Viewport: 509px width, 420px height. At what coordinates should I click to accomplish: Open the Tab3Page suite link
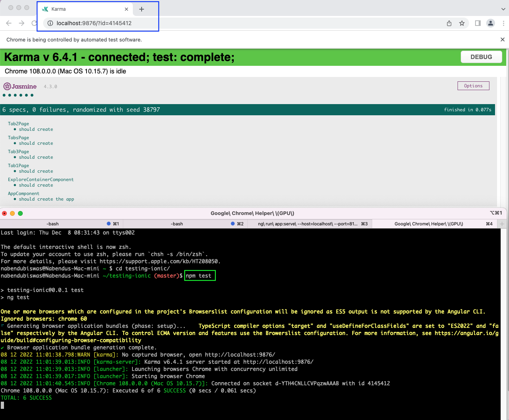coord(18,152)
